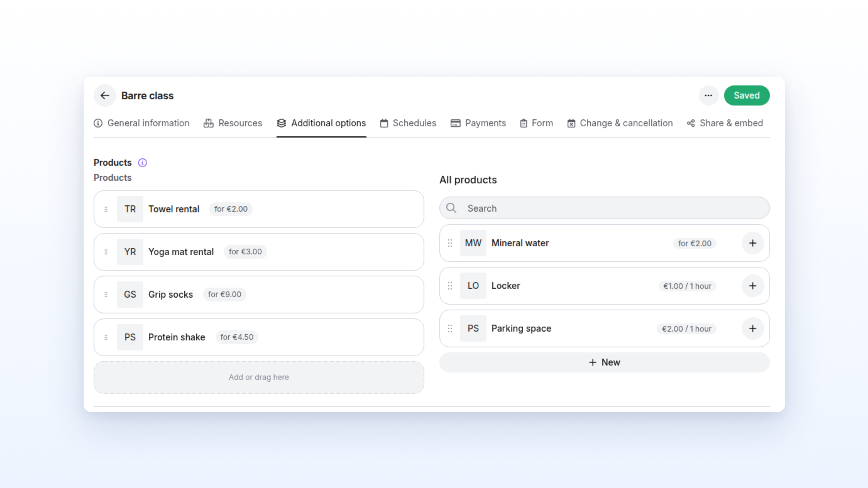Click the Barre class title

tap(147, 96)
